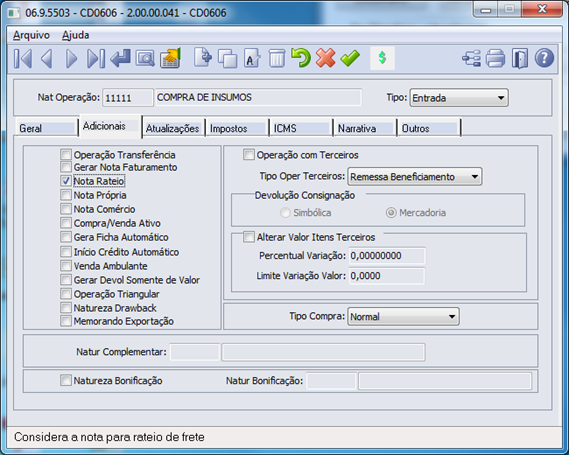The width and height of the screenshot is (569, 455).
Task: Tick Memorando Exportação
Action: (x=66, y=321)
